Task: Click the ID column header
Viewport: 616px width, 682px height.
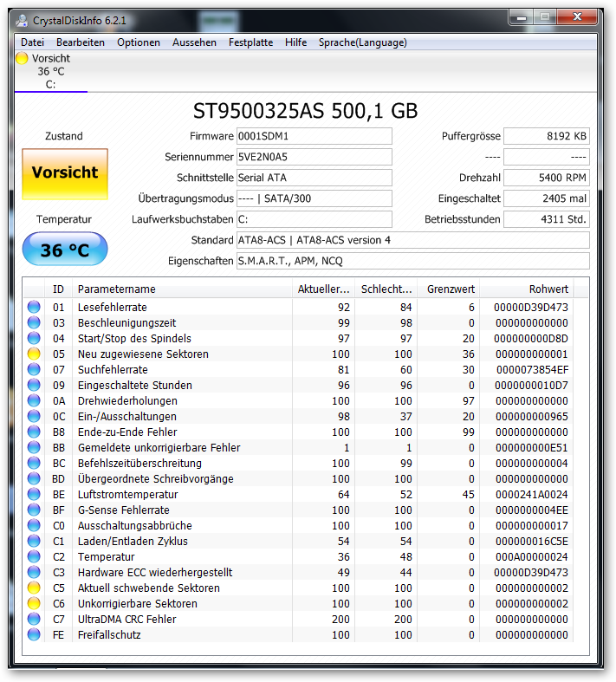Action: (x=58, y=289)
